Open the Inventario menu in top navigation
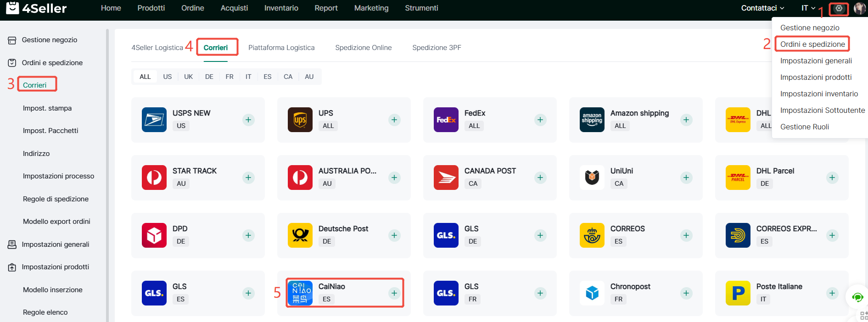868x322 pixels. (x=281, y=8)
